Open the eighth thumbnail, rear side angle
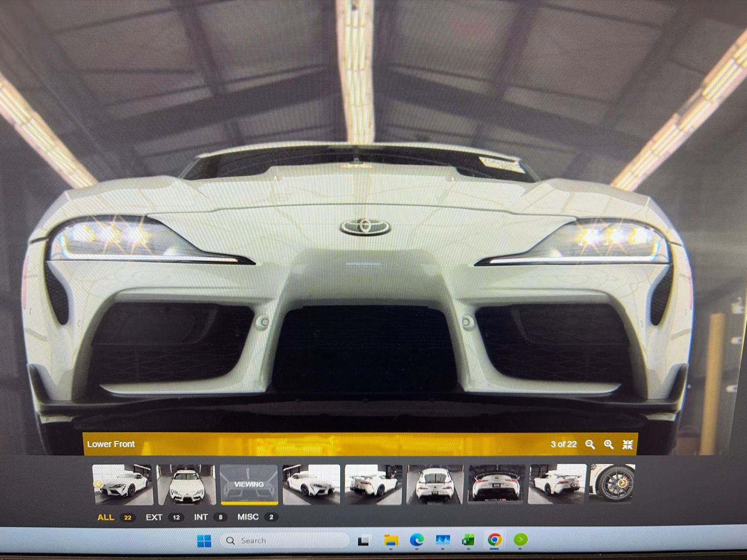747x560 pixels. [x=557, y=485]
